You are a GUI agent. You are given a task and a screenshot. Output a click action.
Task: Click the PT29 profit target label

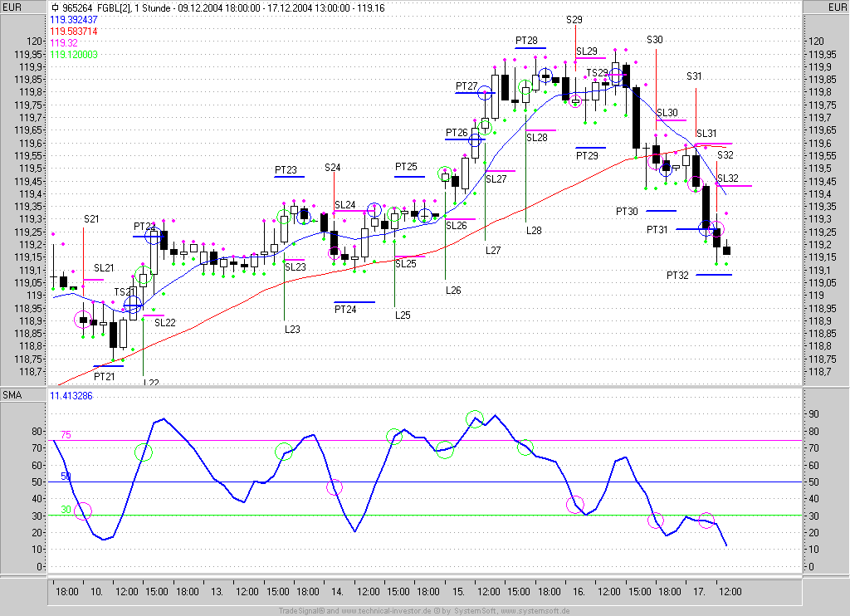tap(587, 155)
